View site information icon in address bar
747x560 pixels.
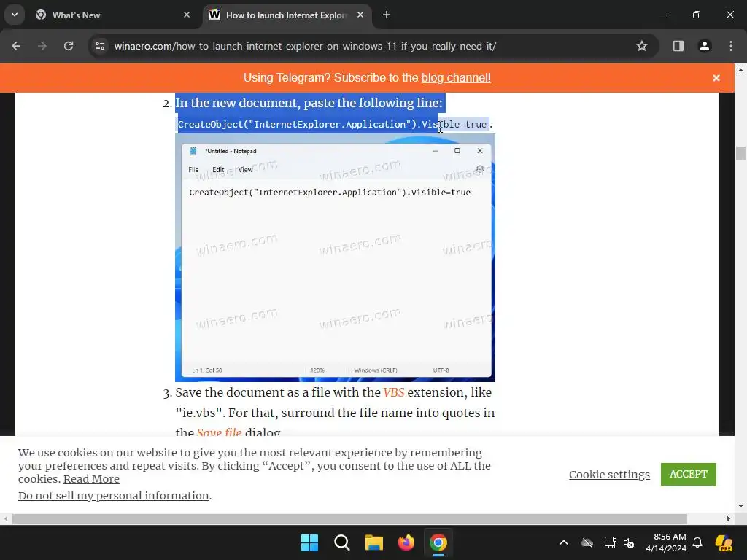click(x=100, y=46)
